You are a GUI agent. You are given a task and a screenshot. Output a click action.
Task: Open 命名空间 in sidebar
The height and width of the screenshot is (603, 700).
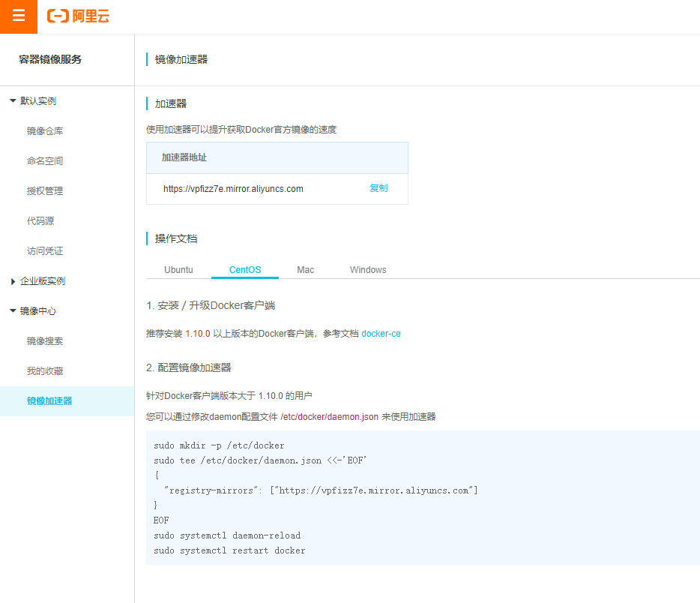[45, 160]
